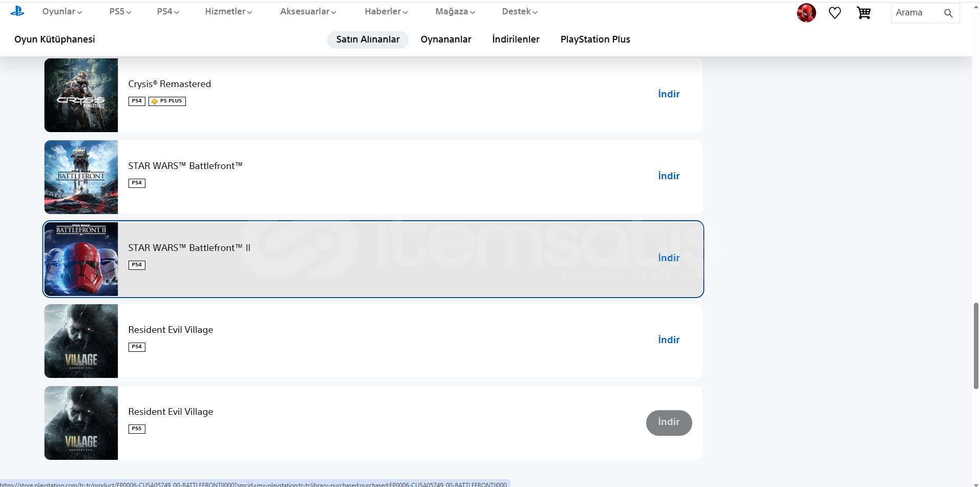Open the STAR WARS Battlefront cover thumbnail
The width and height of the screenshot is (980, 487).
point(81,177)
